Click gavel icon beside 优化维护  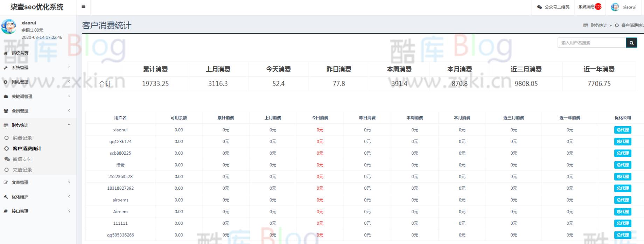coord(6,197)
